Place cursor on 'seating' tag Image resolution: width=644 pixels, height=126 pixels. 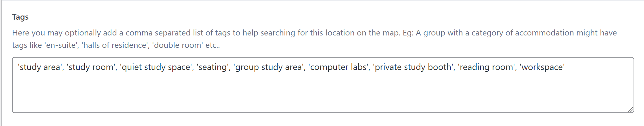point(213,67)
